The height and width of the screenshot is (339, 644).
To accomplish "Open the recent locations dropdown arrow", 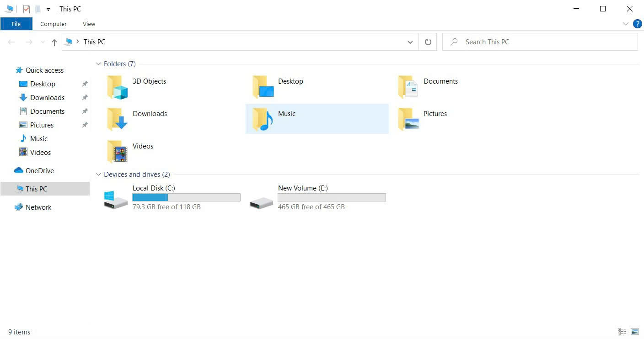I will (43, 42).
